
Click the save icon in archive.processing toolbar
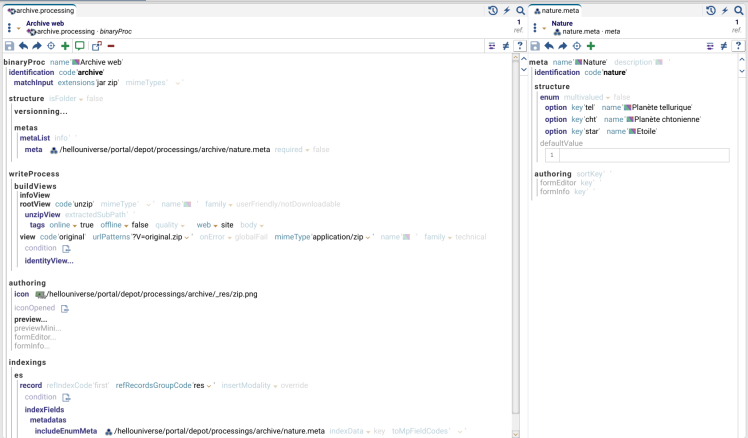[x=9, y=46]
